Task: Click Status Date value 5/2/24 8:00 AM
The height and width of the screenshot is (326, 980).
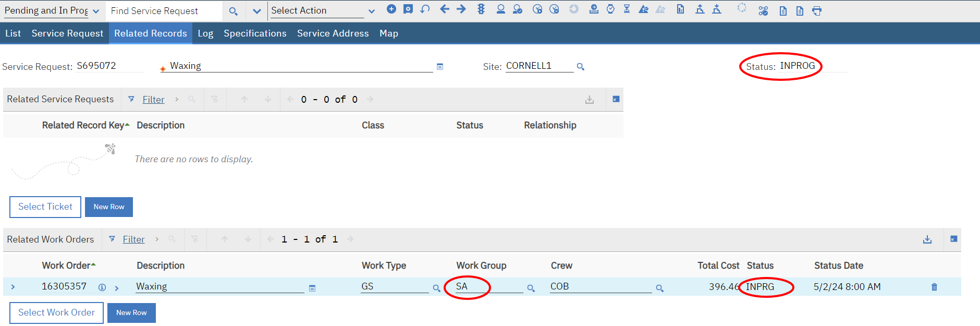Action: (847, 287)
